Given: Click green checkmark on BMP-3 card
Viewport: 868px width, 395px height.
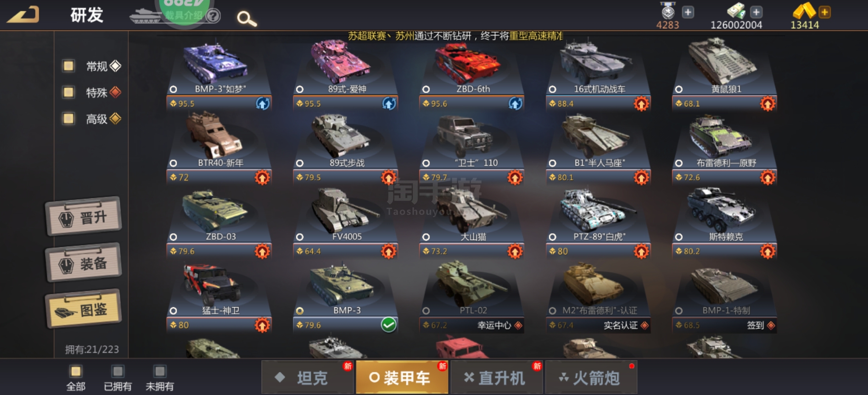Looking at the screenshot, I should pyautogui.click(x=388, y=325).
